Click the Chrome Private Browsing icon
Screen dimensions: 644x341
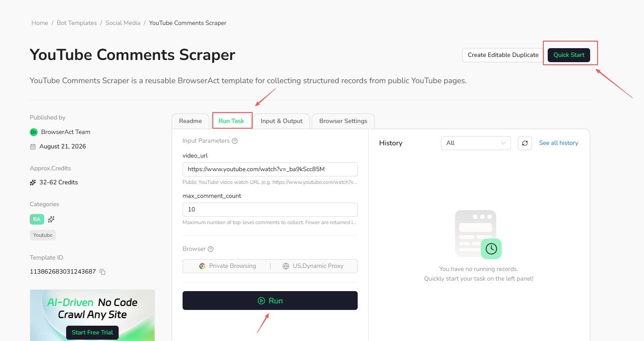pyautogui.click(x=202, y=266)
